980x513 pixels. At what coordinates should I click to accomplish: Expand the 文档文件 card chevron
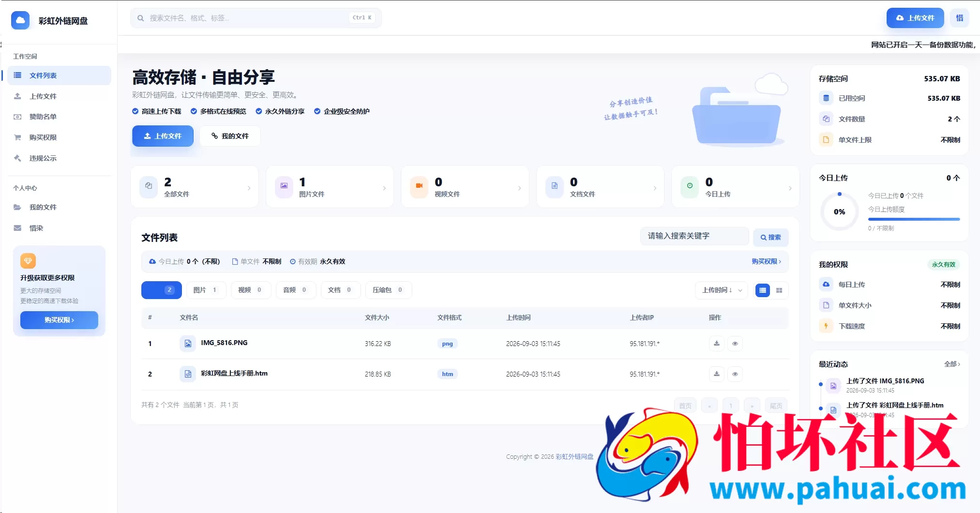coord(655,188)
